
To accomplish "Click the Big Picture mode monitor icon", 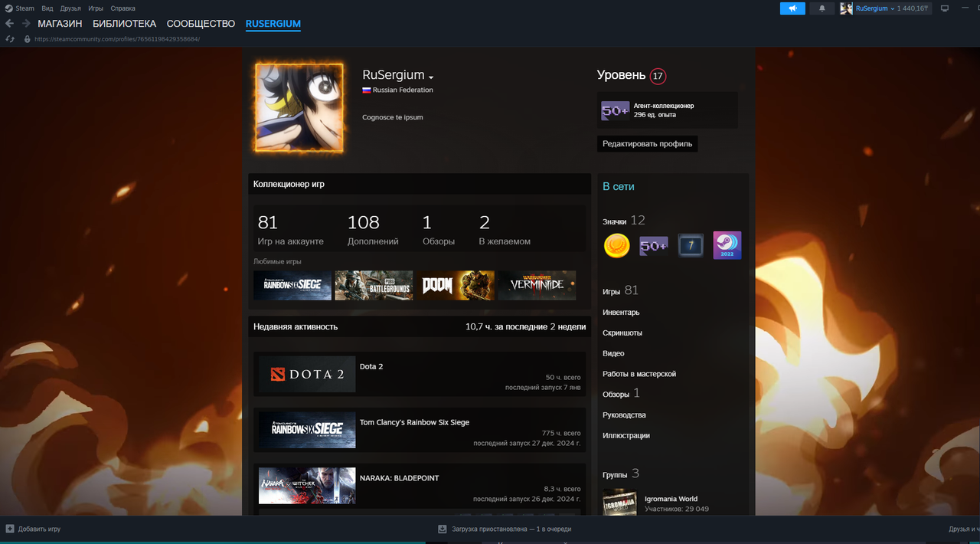I will [944, 8].
